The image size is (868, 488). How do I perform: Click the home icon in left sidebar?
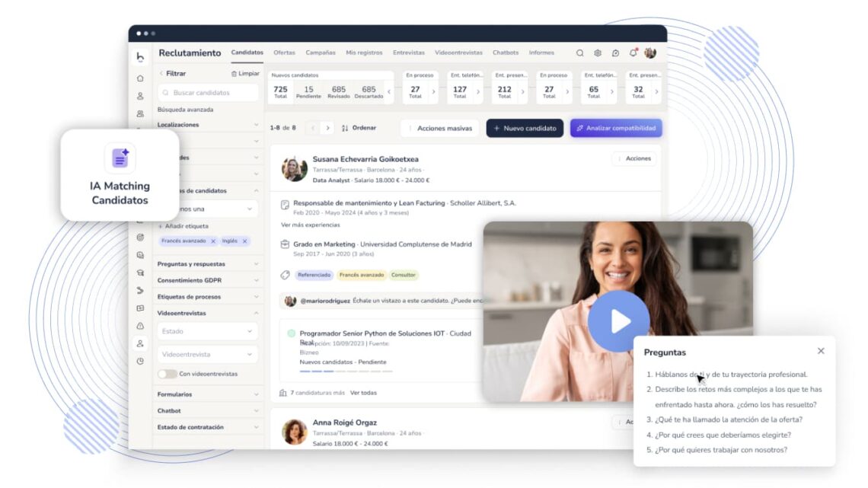pos(140,78)
